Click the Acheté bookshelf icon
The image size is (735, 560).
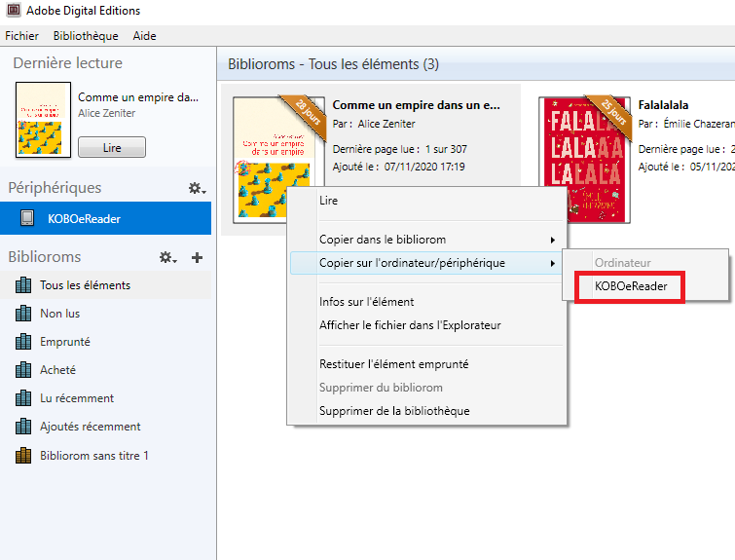click(23, 370)
